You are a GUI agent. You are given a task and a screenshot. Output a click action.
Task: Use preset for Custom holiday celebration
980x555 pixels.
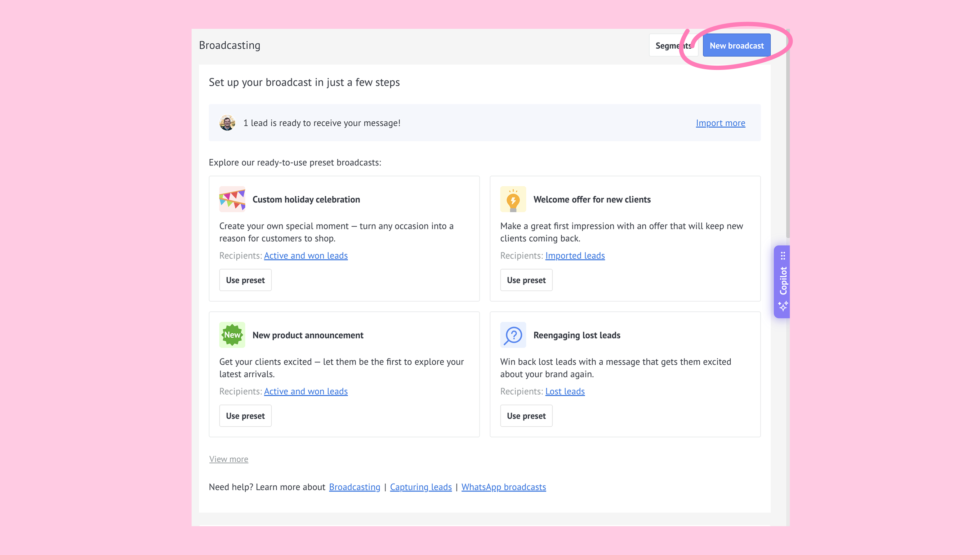(245, 280)
